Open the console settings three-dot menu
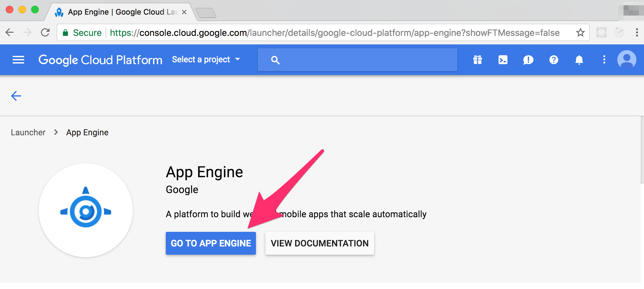Image resolution: width=644 pixels, height=289 pixels. tap(604, 60)
